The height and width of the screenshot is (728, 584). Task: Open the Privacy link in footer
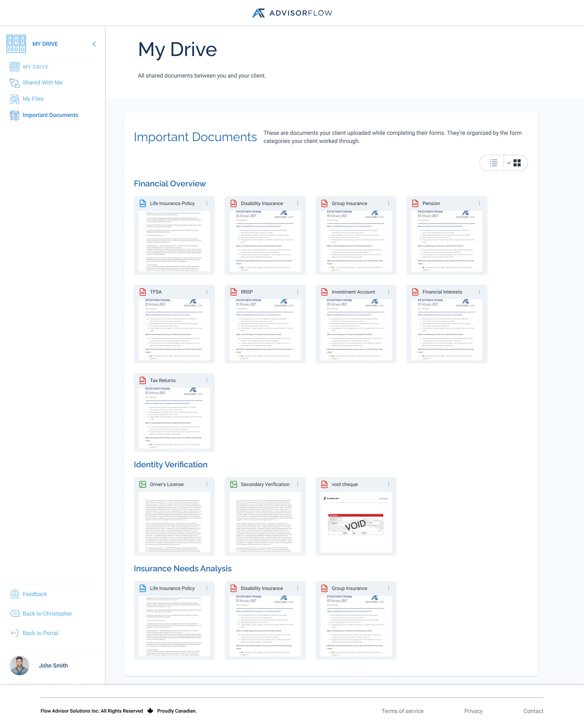(x=474, y=711)
